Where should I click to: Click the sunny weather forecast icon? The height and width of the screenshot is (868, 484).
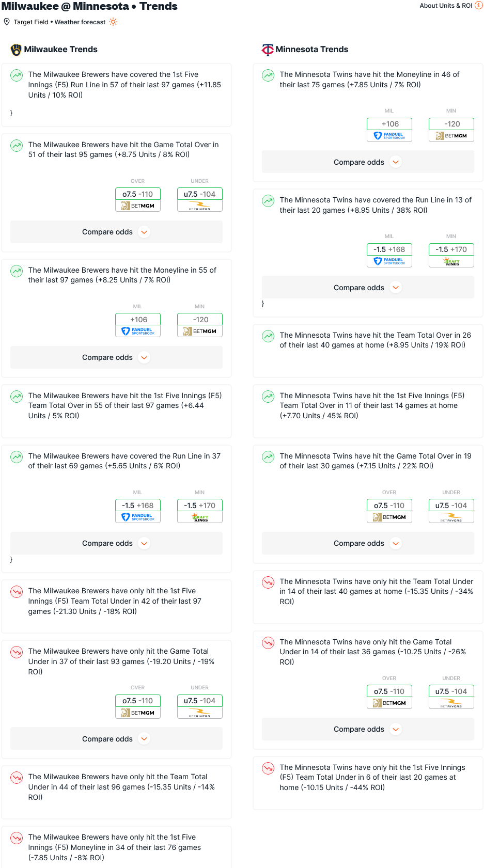tap(113, 22)
